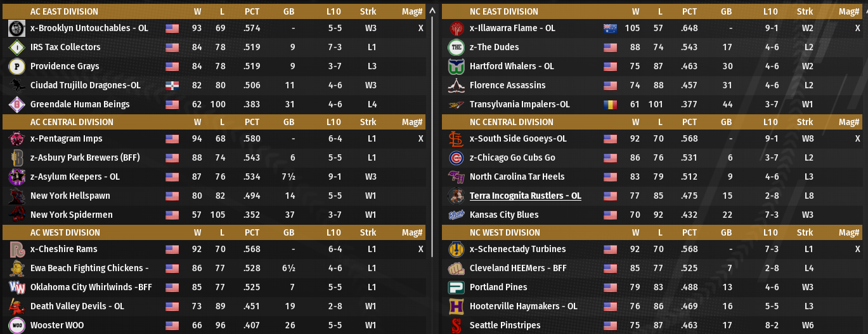Click the Chicago Go Cubs Go logo
The height and width of the screenshot is (334, 868).
click(x=456, y=157)
